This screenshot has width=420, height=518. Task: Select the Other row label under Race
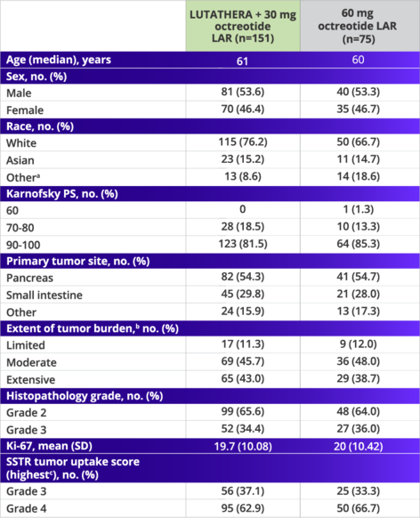(x=23, y=178)
